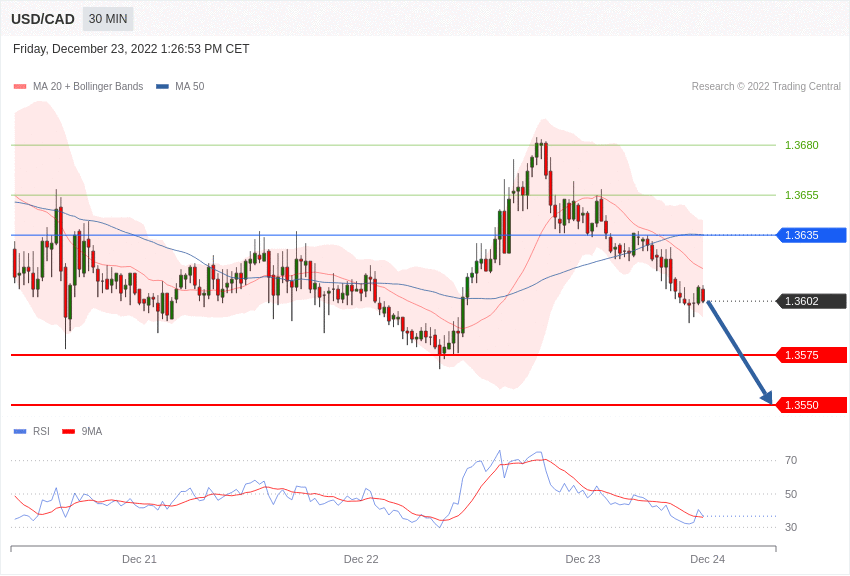Click the MA 20 + Bollinger Bands label

click(88, 87)
